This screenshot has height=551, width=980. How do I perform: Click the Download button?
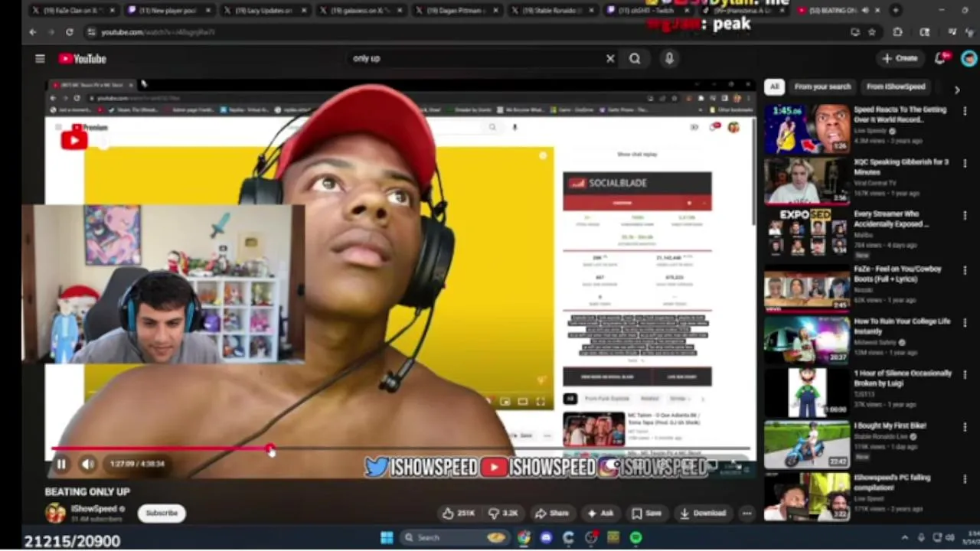point(702,513)
